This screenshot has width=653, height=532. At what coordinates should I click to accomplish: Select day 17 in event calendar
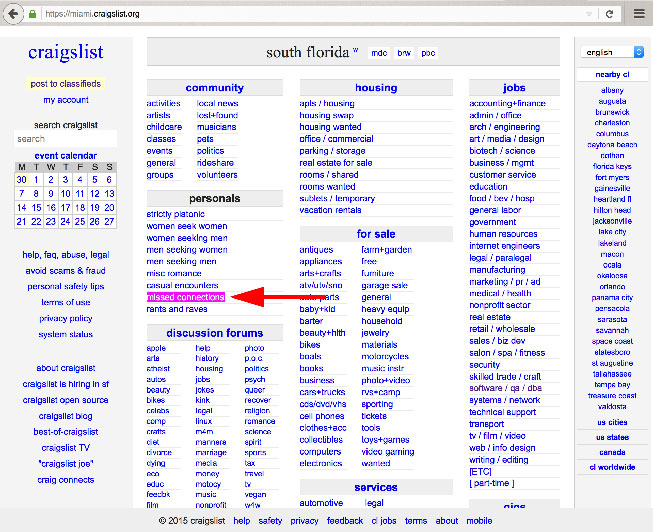tap(65, 207)
